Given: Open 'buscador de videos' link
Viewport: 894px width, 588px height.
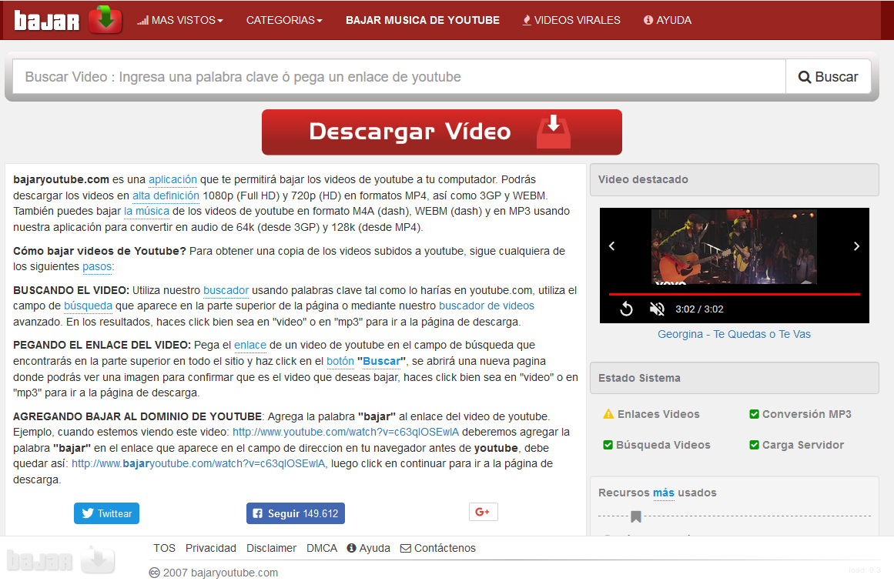Looking at the screenshot, I should [x=487, y=306].
